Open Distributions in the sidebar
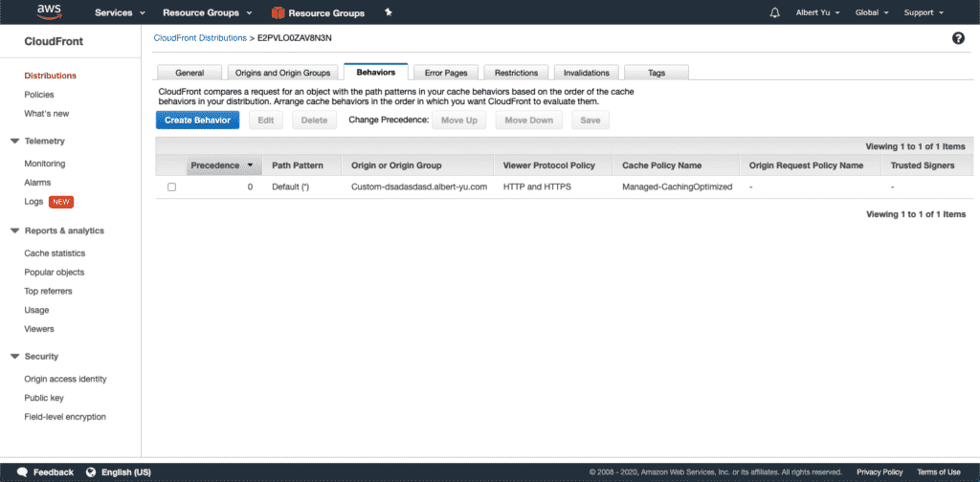Image resolution: width=980 pixels, height=482 pixels. (x=50, y=76)
